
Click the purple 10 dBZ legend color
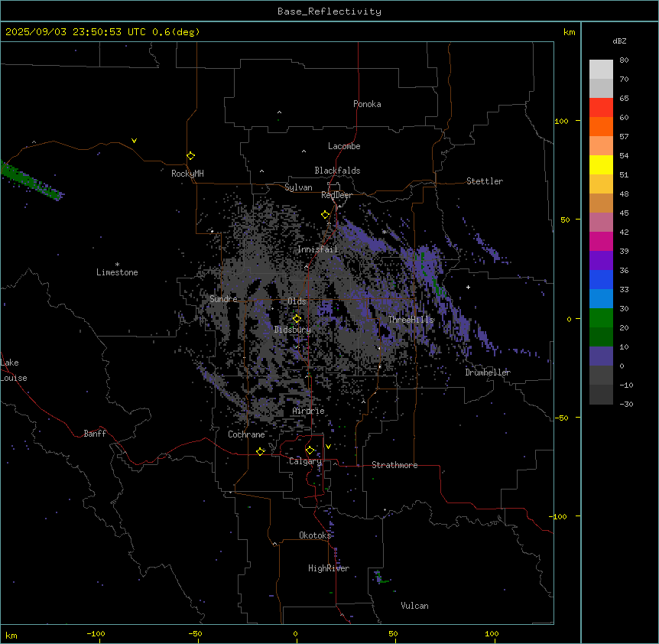coord(601,356)
